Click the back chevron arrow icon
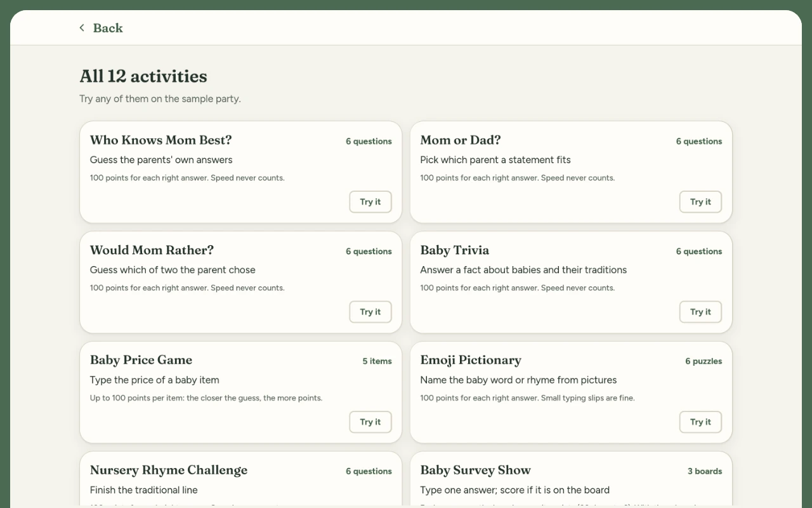The width and height of the screenshot is (812, 508). click(x=82, y=28)
